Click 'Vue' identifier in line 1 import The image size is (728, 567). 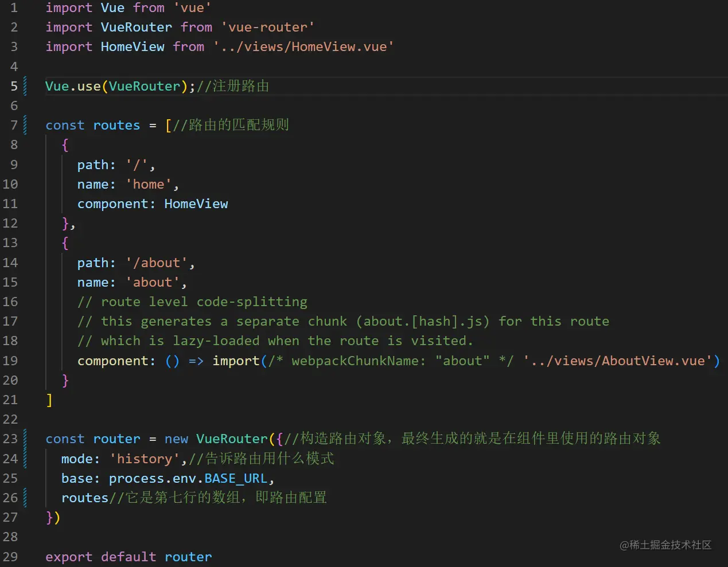[112, 8]
